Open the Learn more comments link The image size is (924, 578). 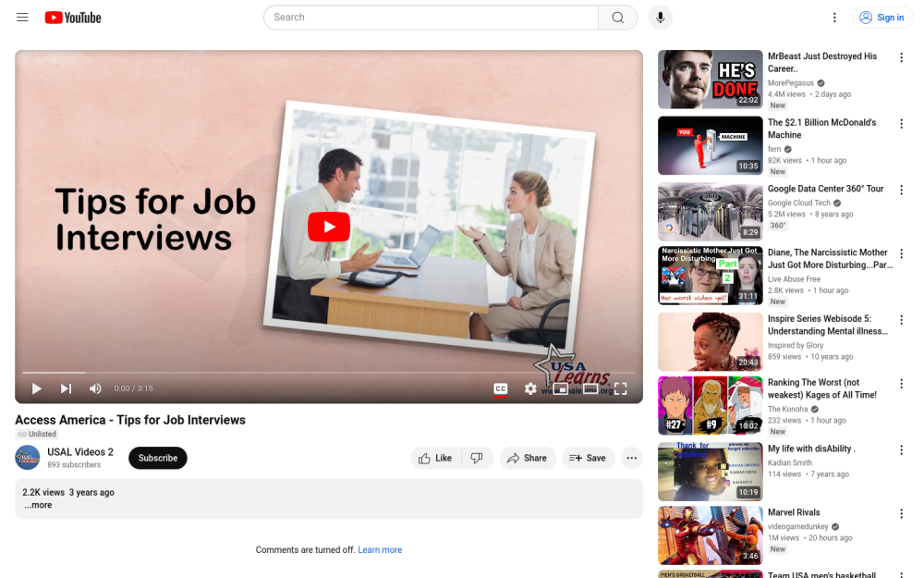(380, 549)
